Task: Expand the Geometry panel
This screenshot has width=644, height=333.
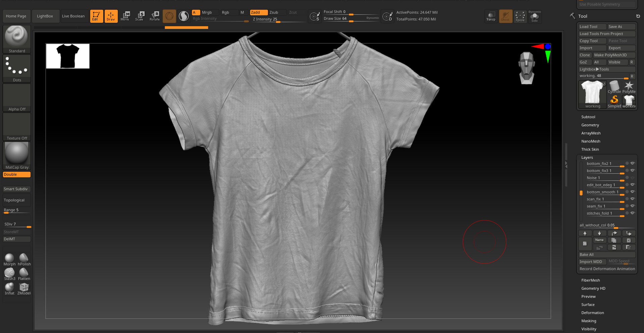Action: [590, 125]
